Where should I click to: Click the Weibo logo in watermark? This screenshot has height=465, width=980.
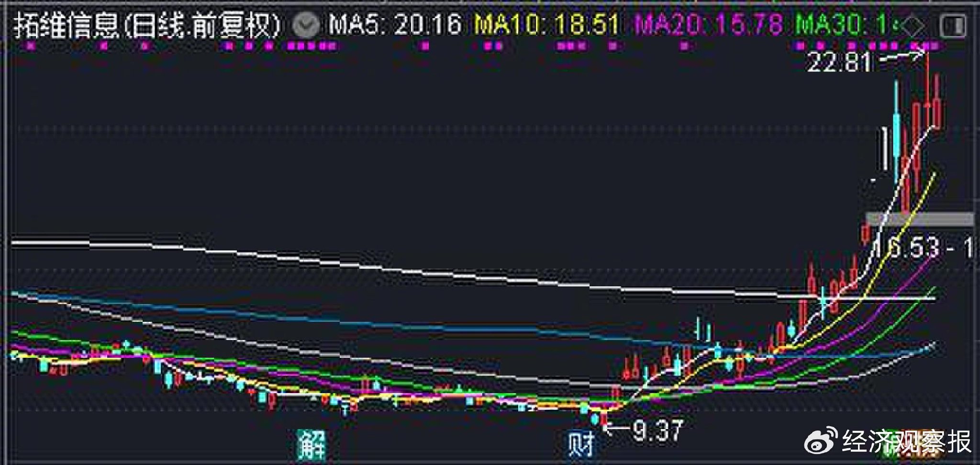click(x=820, y=441)
